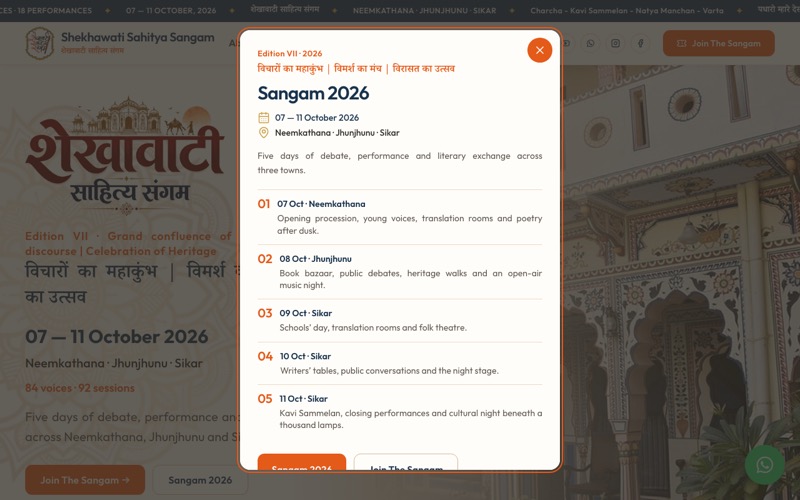Click Join The Sangam button in header
The image size is (800, 500).
[718, 43]
